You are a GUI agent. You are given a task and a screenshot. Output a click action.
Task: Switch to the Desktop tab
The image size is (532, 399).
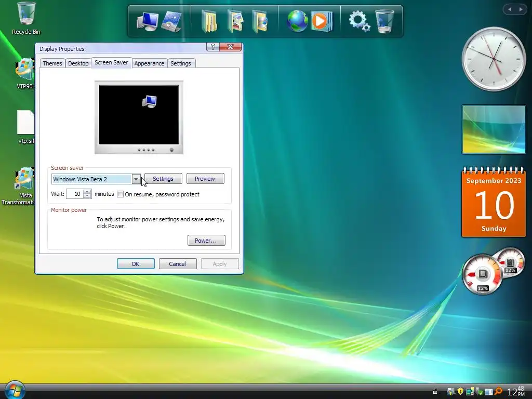point(78,63)
